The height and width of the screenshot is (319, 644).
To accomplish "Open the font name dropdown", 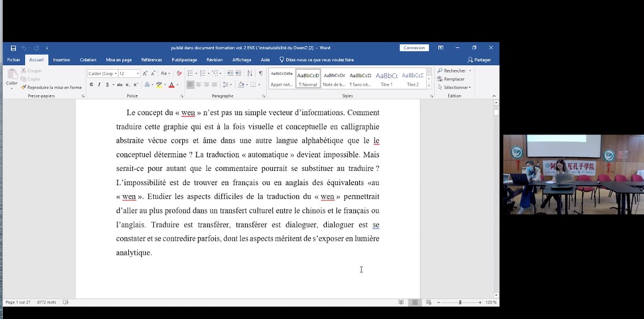I will click(116, 74).
